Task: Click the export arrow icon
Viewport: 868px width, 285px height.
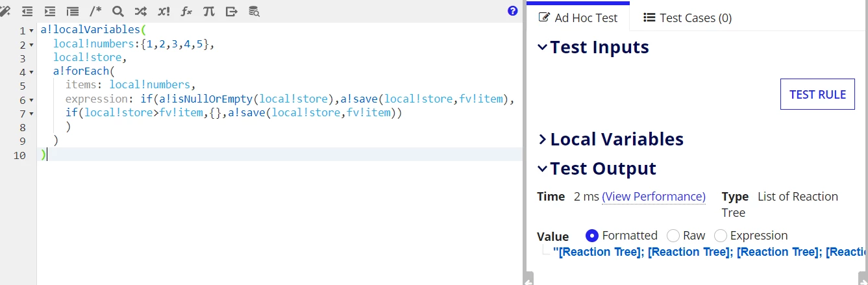Action: (231, 11)
